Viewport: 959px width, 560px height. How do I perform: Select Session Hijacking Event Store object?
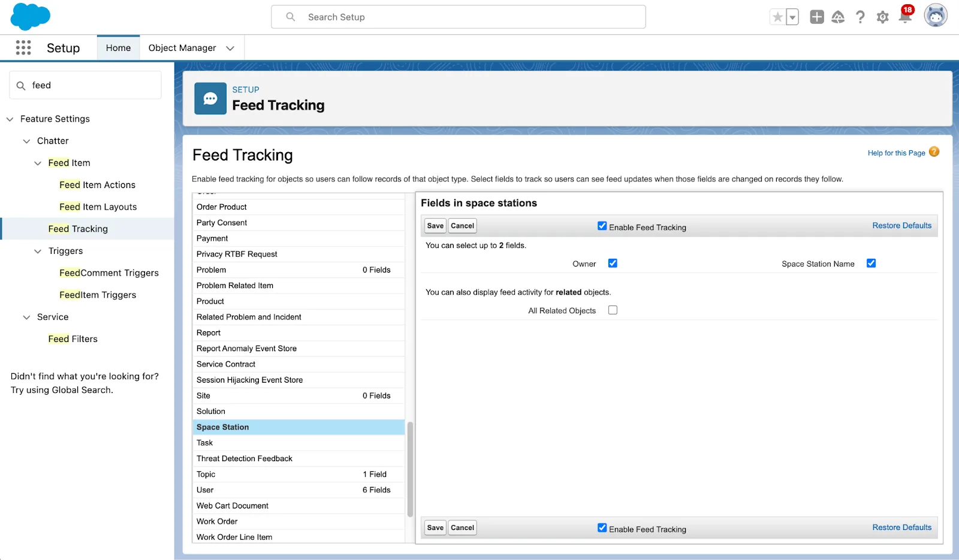(x=298, y=380)
